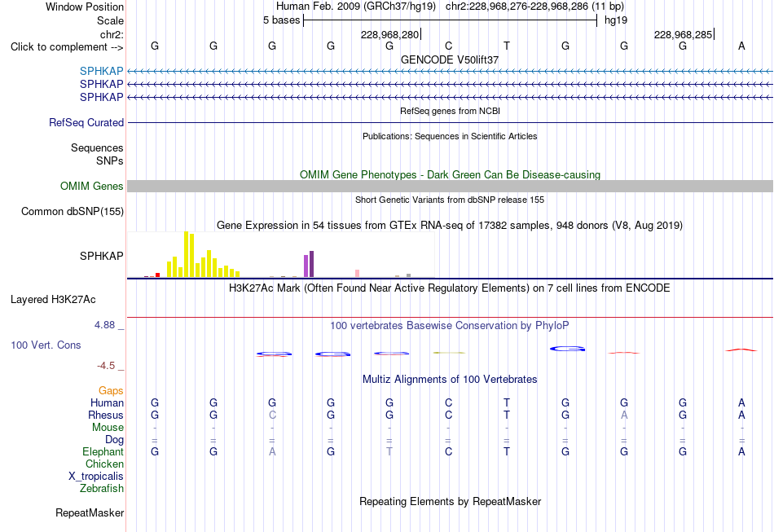
Task: Click the '-4.5' PhyloP lower scale value
Action: click(106, 366)
